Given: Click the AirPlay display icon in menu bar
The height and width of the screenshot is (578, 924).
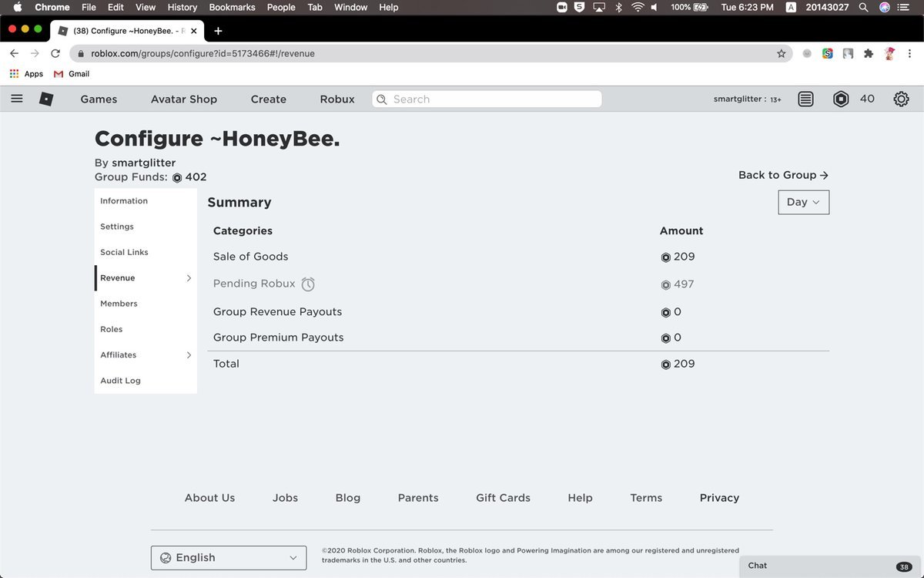Looking at the screenshot, I should (x=599, y=7).
